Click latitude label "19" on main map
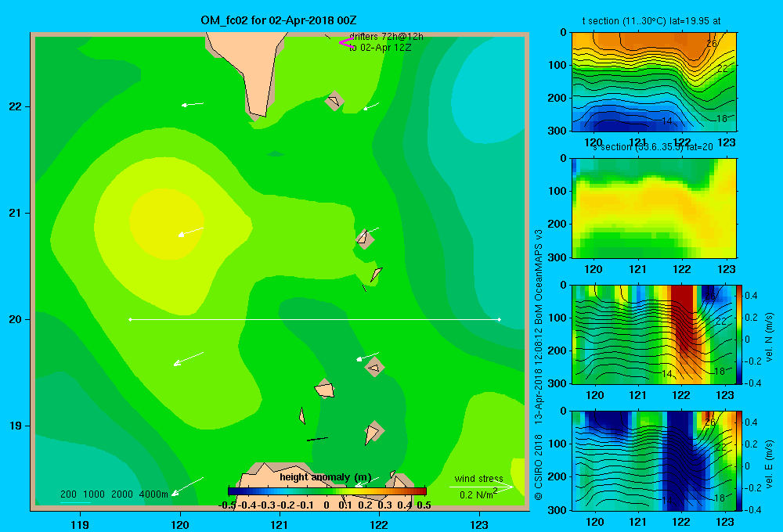 click(x=16, y=426)
